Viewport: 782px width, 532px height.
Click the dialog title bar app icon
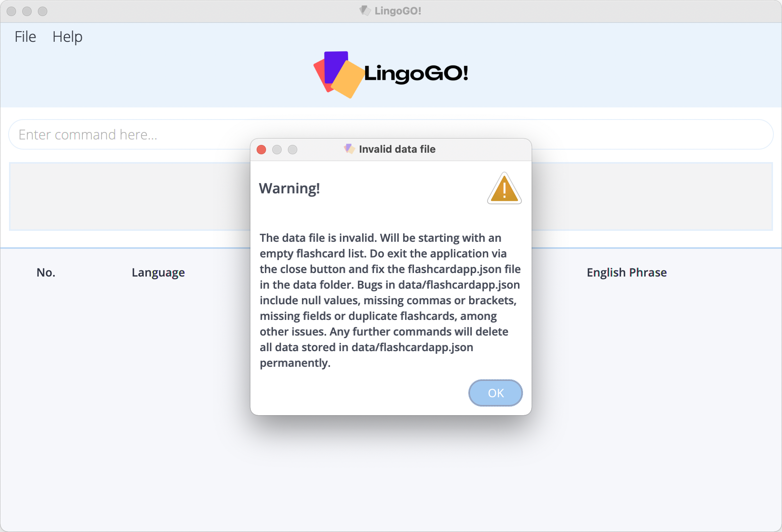(349, 149)
